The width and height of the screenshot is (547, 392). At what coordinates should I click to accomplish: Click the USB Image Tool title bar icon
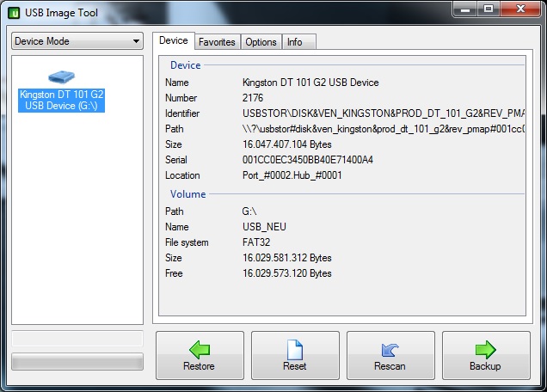(x=14, y=13)
